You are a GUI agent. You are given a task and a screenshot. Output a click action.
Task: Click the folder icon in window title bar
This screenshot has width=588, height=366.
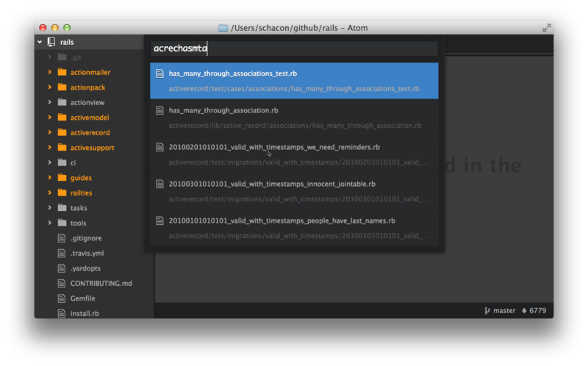[223, 28]
